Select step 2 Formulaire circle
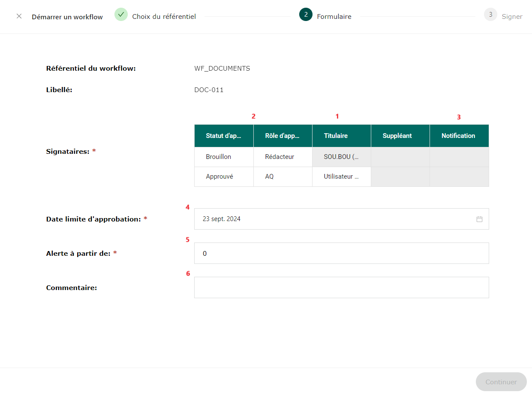The height and width of the screenshot is (395, 532). (306, 15)
